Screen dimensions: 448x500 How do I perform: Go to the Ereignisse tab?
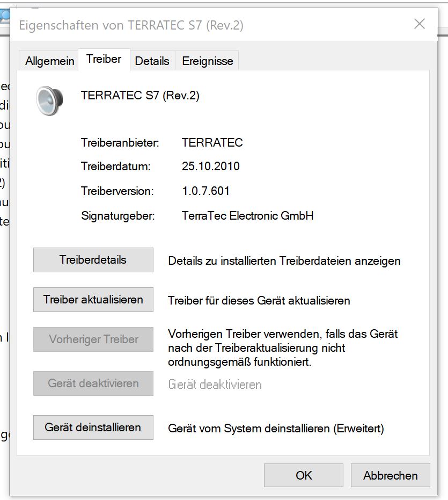click(x=208, y=61)
